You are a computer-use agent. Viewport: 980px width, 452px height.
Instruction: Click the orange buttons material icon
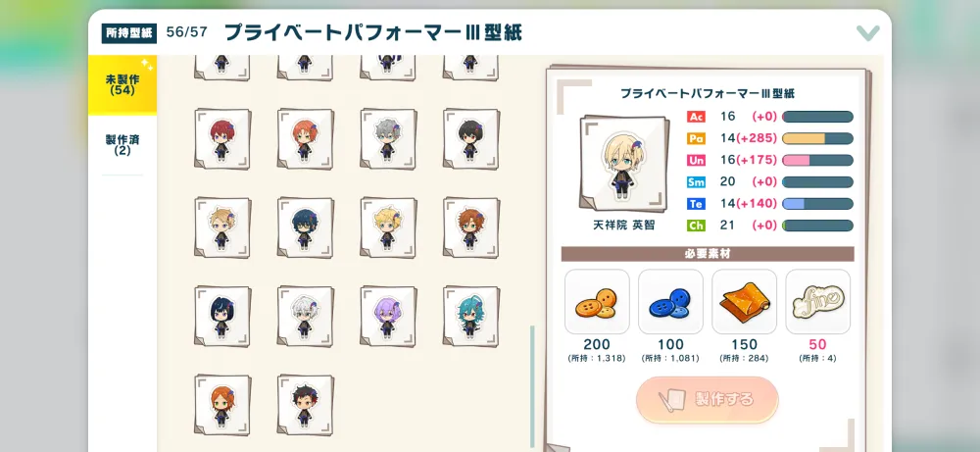coord(597,301)
